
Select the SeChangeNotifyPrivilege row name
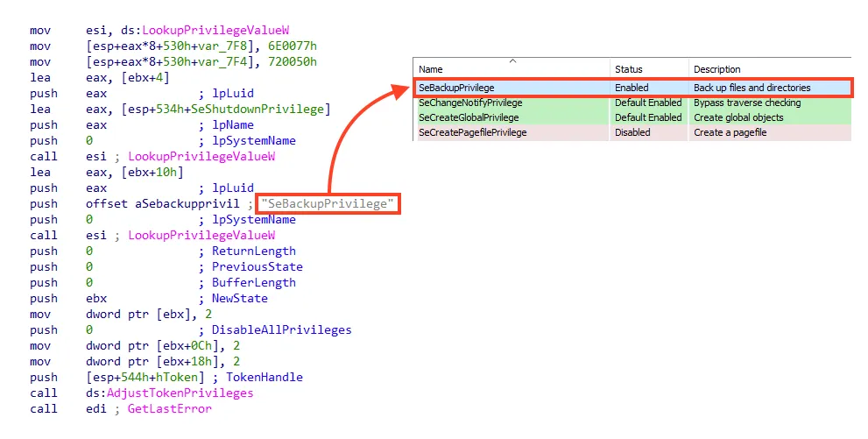point(470,103)
